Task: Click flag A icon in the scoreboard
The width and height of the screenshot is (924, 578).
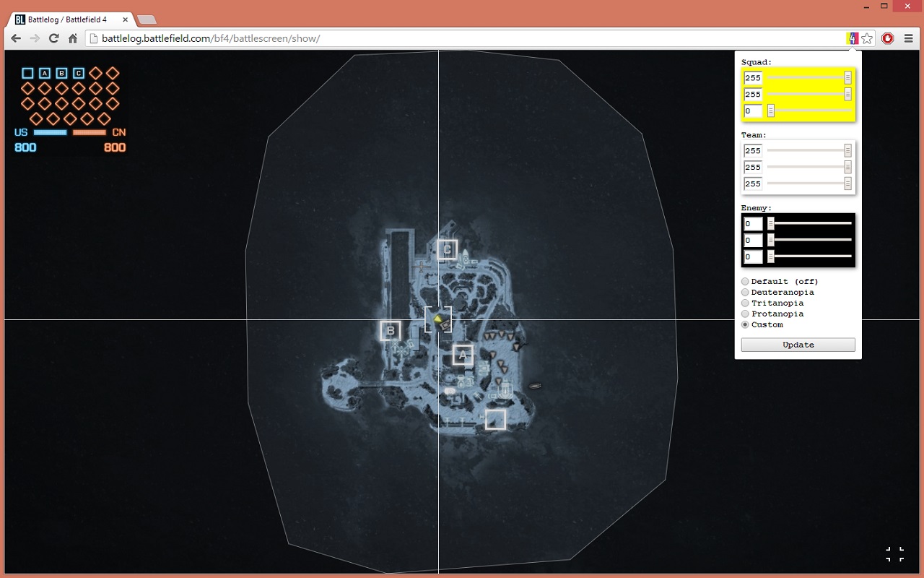Action: coord(45,73)
